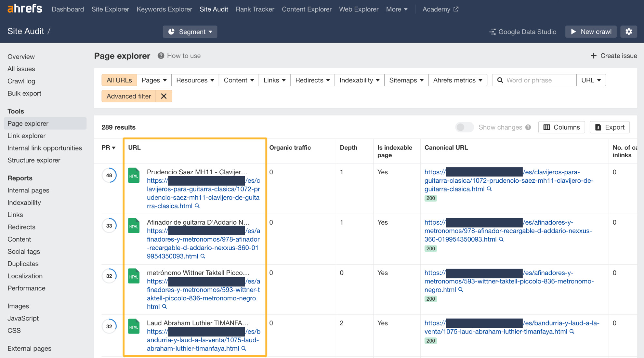Switch to the Rank Tracker menu item
Viewport: 644px width, 358px height.
pos(255,9)
